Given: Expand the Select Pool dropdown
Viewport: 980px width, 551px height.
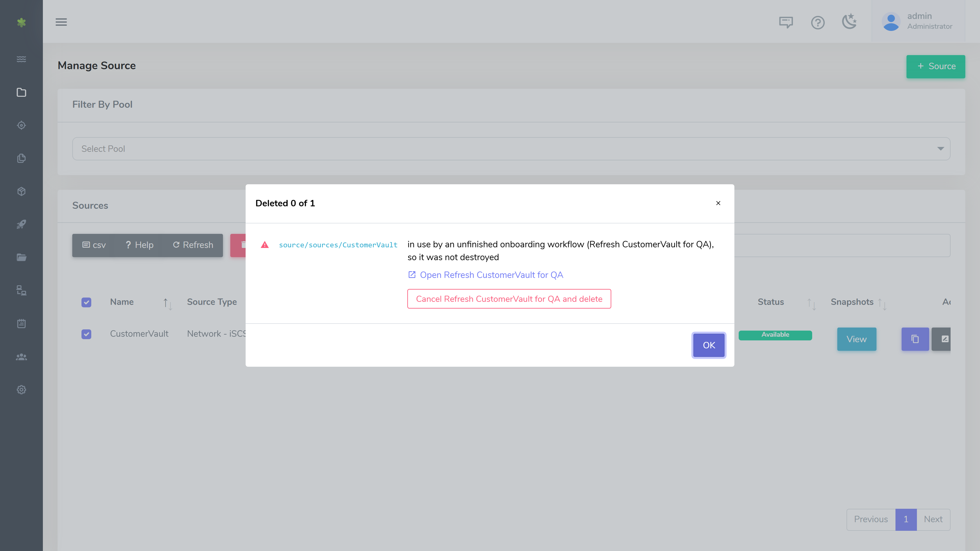Looking at the screenshot, I should coord(511,149).
